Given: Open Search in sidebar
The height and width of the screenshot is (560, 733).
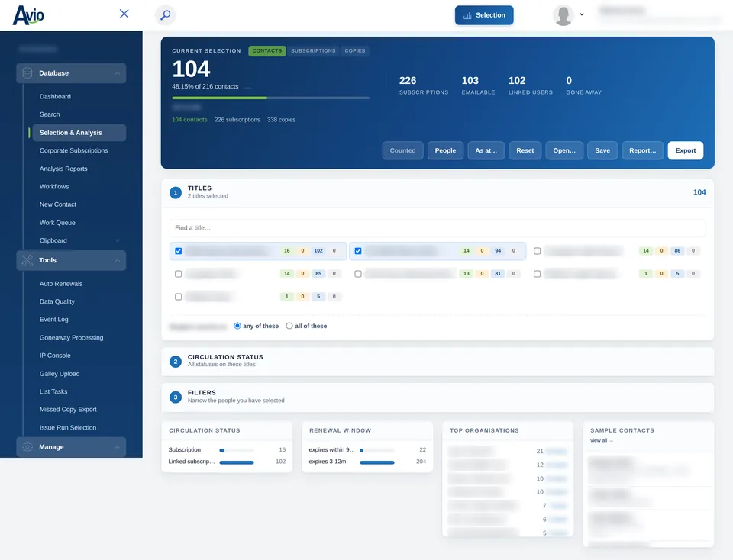Looking at the screenshot, I should point(50,114).
